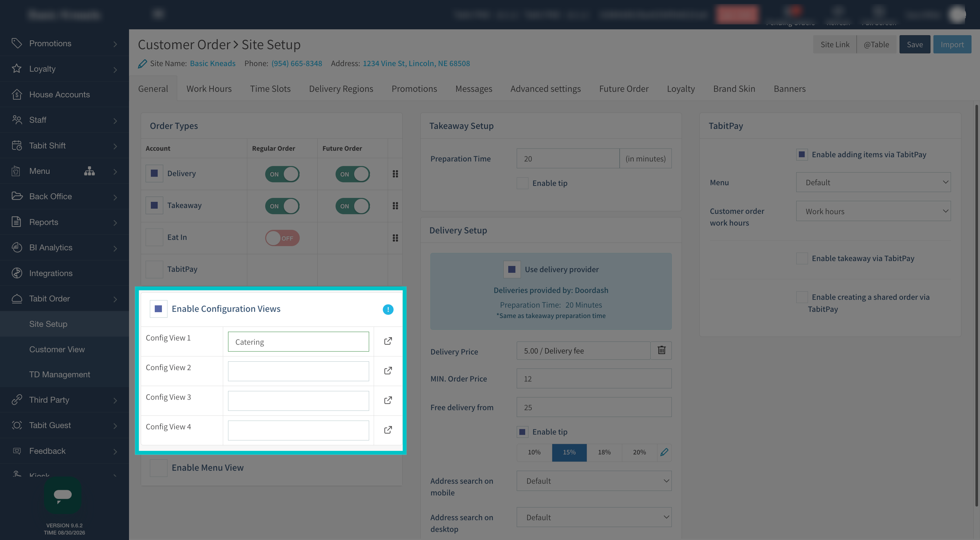Click the Promotions tag icon in sidebar
The image size is (980, 540).
pos(16,43)
